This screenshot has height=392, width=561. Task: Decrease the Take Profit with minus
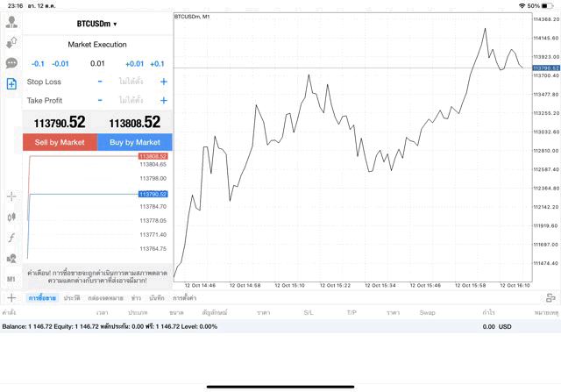click(100, 101)
